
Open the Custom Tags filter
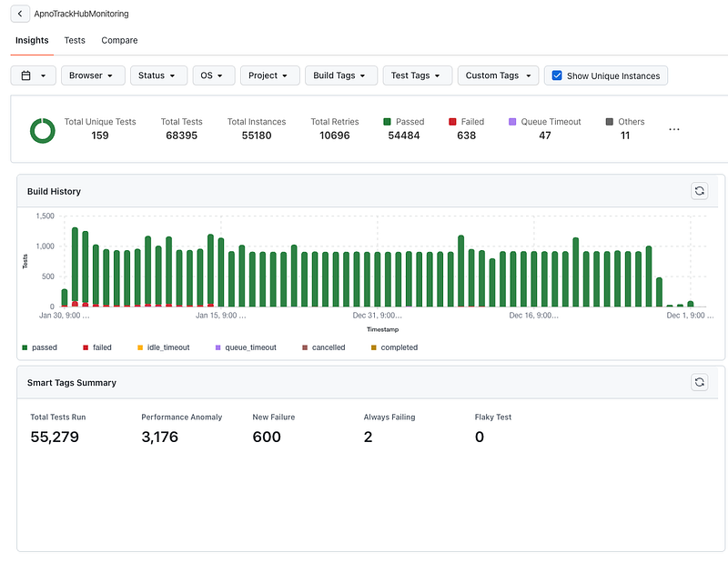click(x=498, y=75)
